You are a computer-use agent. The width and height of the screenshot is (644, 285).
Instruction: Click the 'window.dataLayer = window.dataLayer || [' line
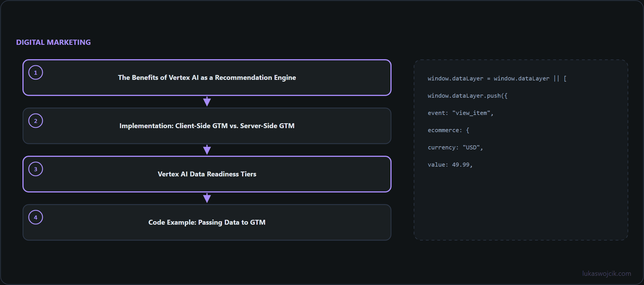pos(497,78)
